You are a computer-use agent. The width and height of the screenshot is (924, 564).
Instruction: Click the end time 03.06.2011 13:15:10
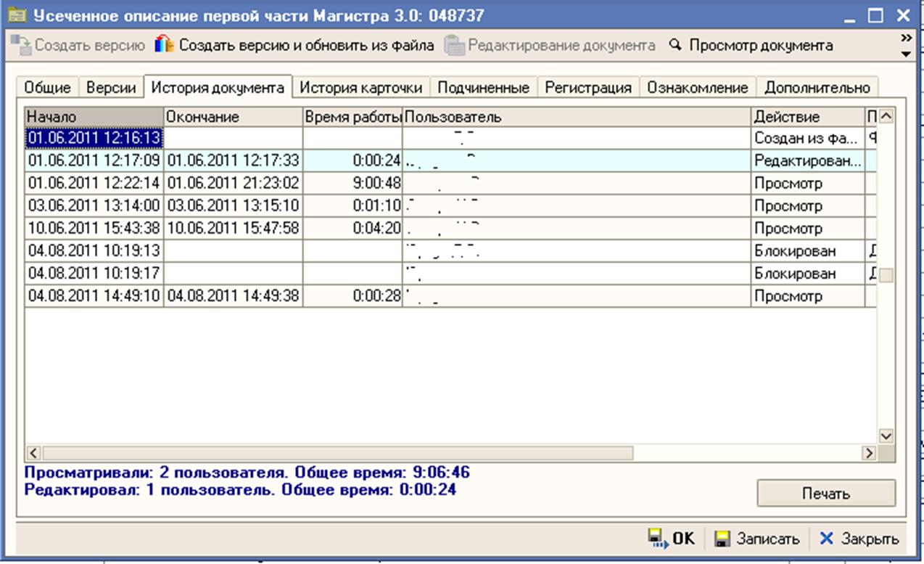coord(233,205)
